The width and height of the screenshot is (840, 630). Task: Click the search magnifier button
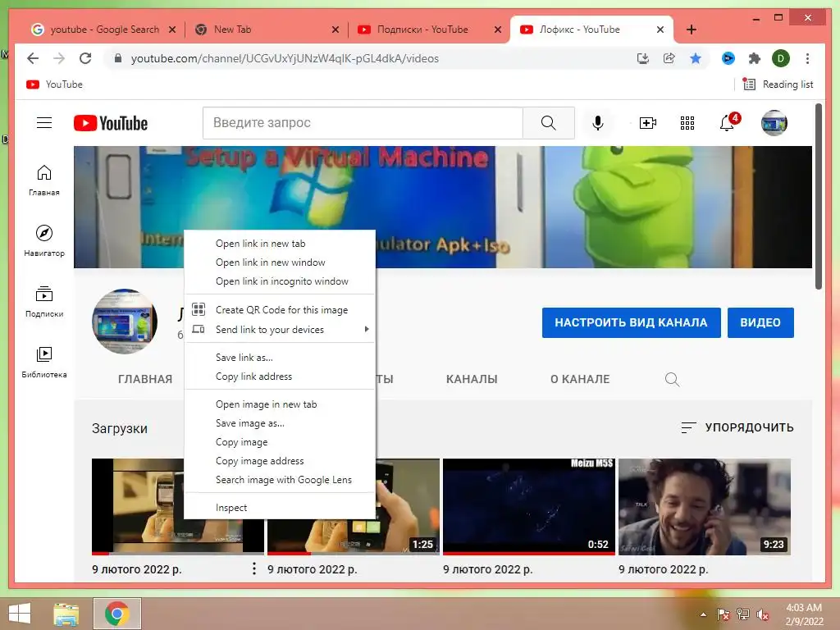coord(549,123)
